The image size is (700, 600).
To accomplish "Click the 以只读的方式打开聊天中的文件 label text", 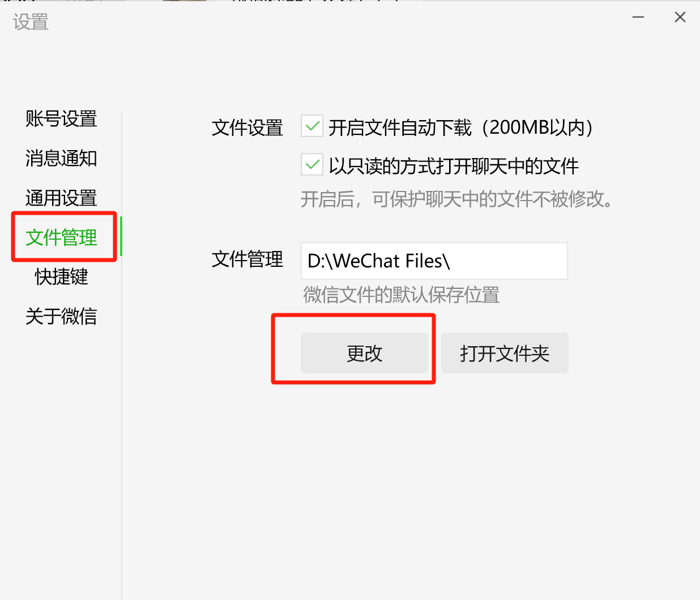I will tap(454, 166).
